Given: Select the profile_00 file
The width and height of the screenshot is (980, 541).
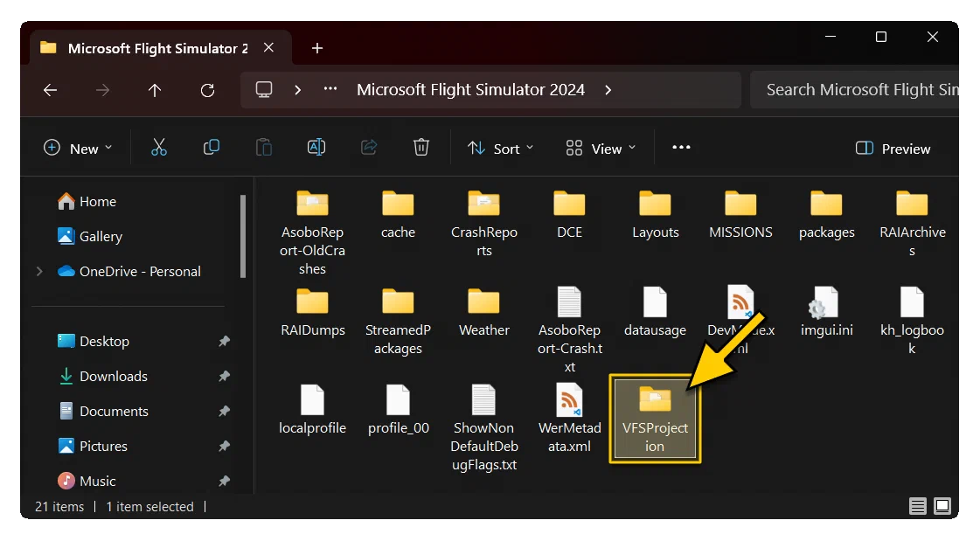Looking at the screenshot, I should pyautogui.click(x=398, y=411).
